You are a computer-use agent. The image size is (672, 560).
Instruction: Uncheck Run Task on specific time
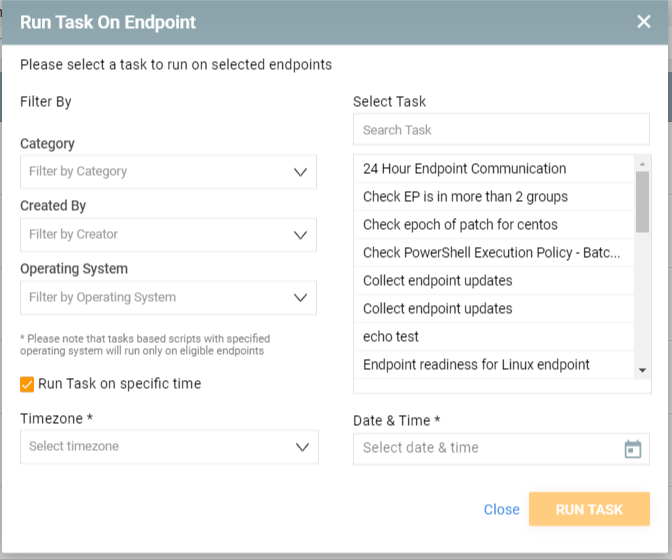coord(27,384)
